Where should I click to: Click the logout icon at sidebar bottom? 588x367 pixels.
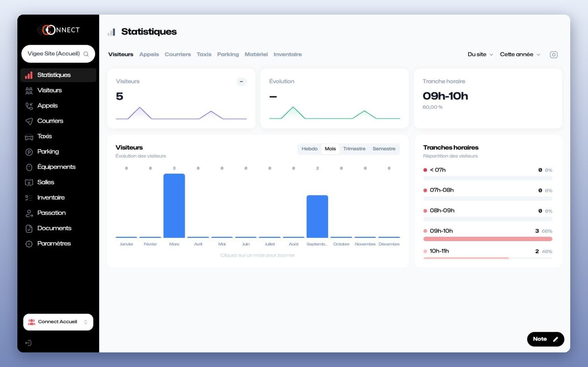(x=28, y=343)
